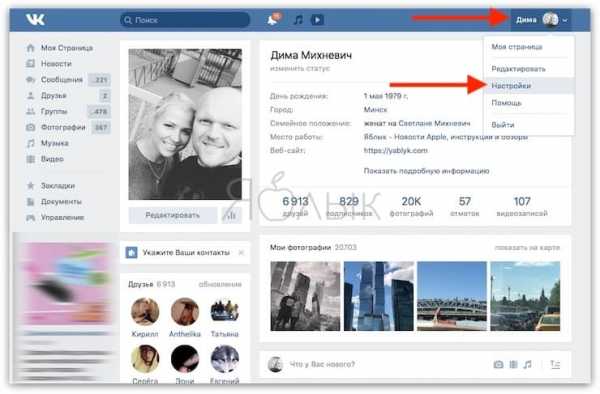The image size is (600, 394).
Task: Select Редактировать in the dropdown menu
Action: click(518, 69)
